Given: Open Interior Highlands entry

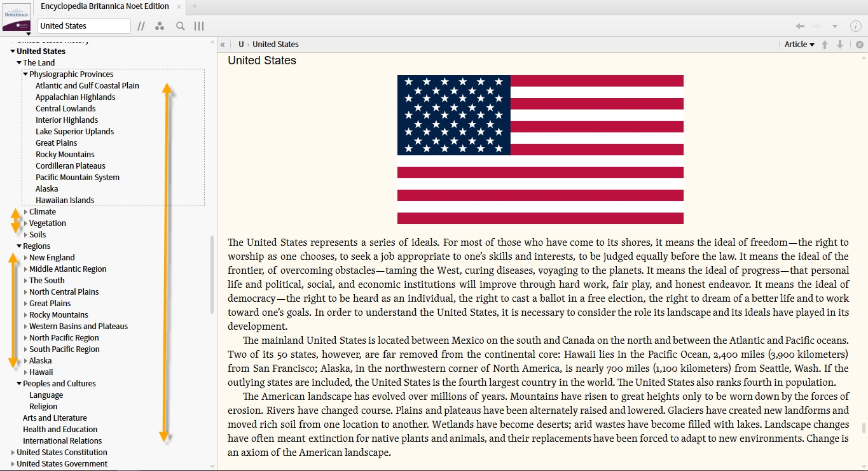Looking at the screenshot, I should point(67,120).
